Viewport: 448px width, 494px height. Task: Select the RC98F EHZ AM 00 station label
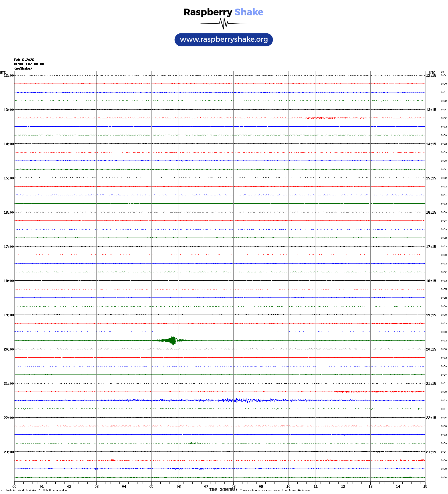pyautogui.click(x=29, y=64)
